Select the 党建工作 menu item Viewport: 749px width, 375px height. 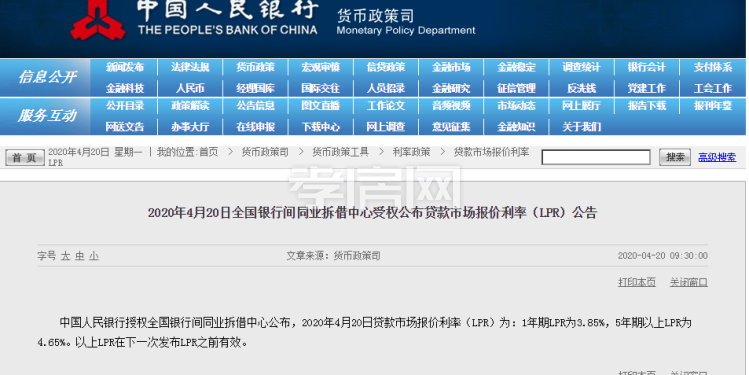[x=647, y=88]
